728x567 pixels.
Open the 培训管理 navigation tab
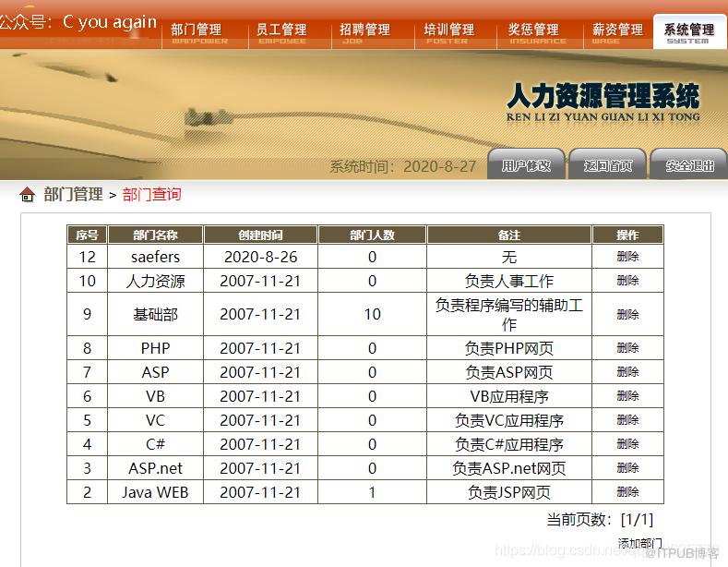pyautogui.click(x=449, y=33)
